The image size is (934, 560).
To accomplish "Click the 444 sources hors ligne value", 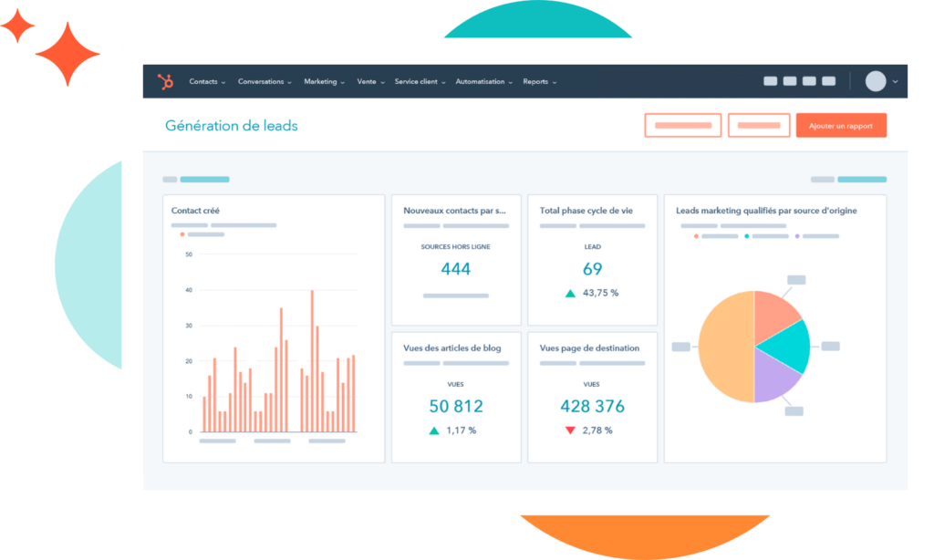I will (x=456, y=269).
